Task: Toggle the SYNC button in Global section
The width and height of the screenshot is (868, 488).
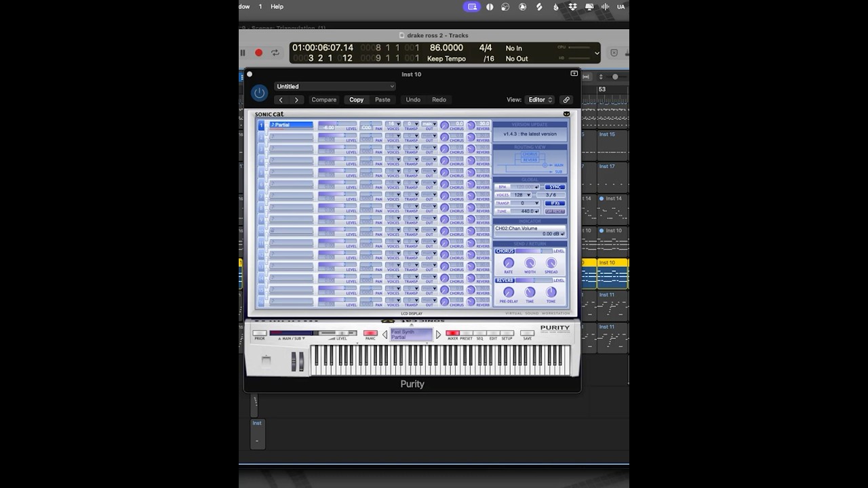Action: point(555,187)
